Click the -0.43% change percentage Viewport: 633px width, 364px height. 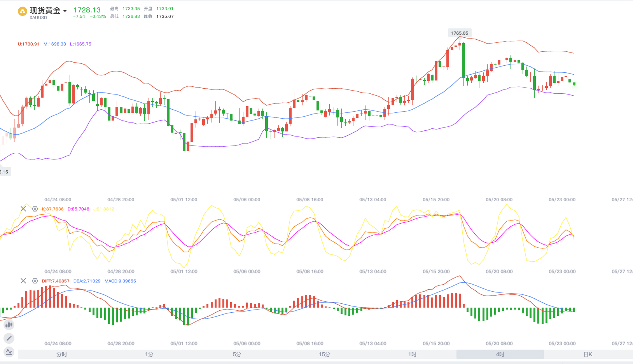pos(98,16)
